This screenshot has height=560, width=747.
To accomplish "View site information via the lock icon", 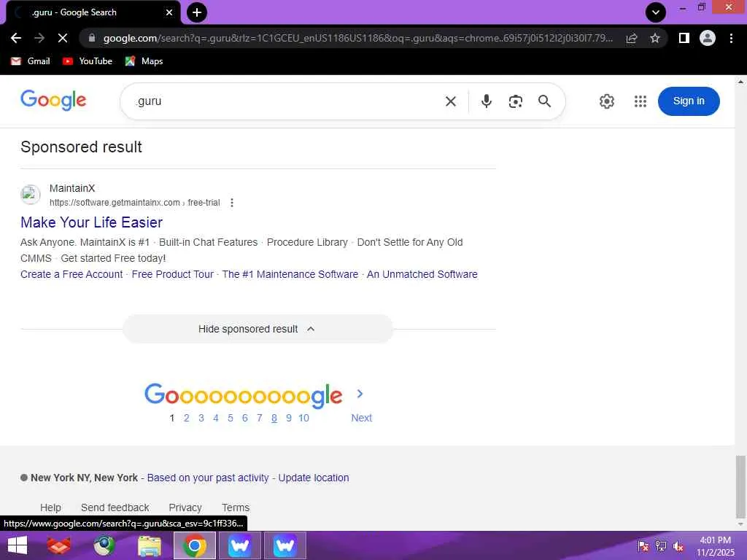I will (x=92, y=38).
